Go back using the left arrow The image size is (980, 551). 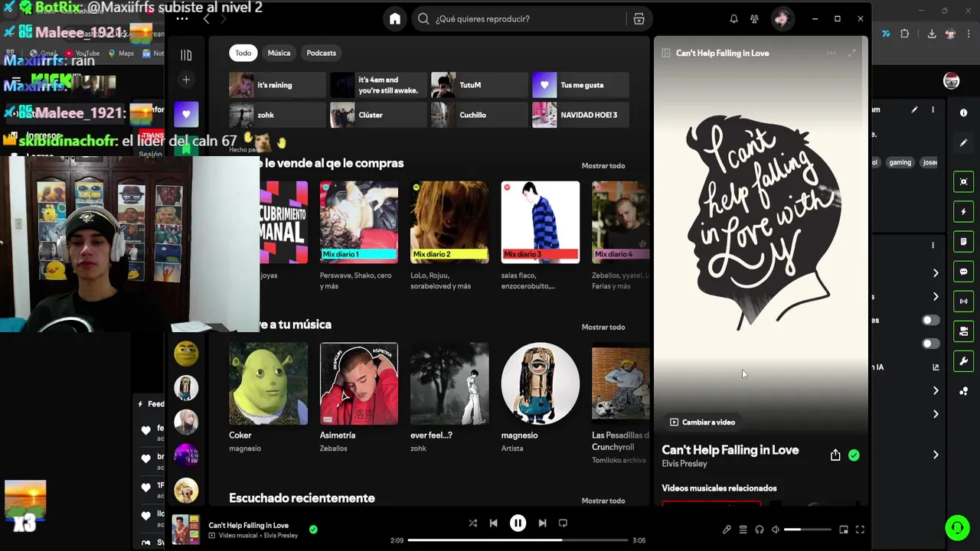pyautogui.click(x=206, y=19)
